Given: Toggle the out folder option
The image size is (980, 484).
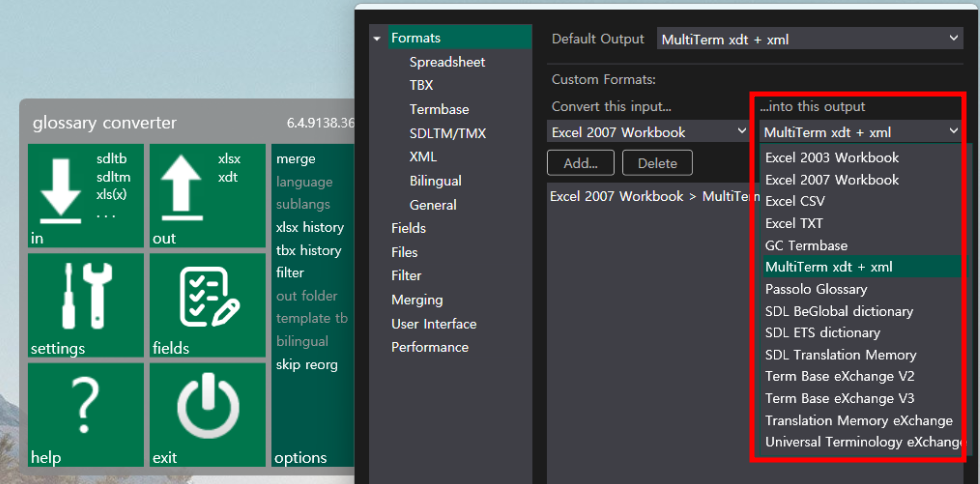Looking at the screenshot, I should (307, 296).
